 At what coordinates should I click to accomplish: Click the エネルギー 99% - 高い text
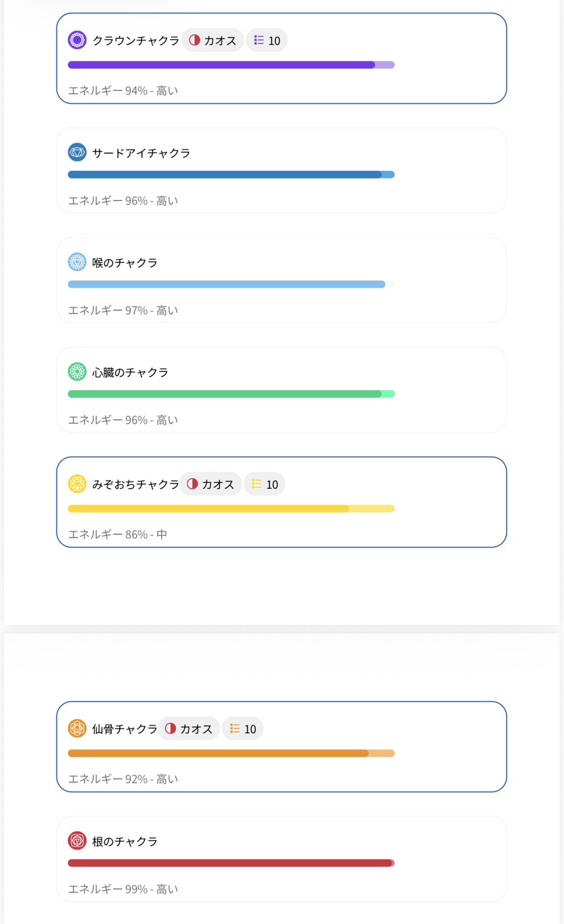(123, 889)
